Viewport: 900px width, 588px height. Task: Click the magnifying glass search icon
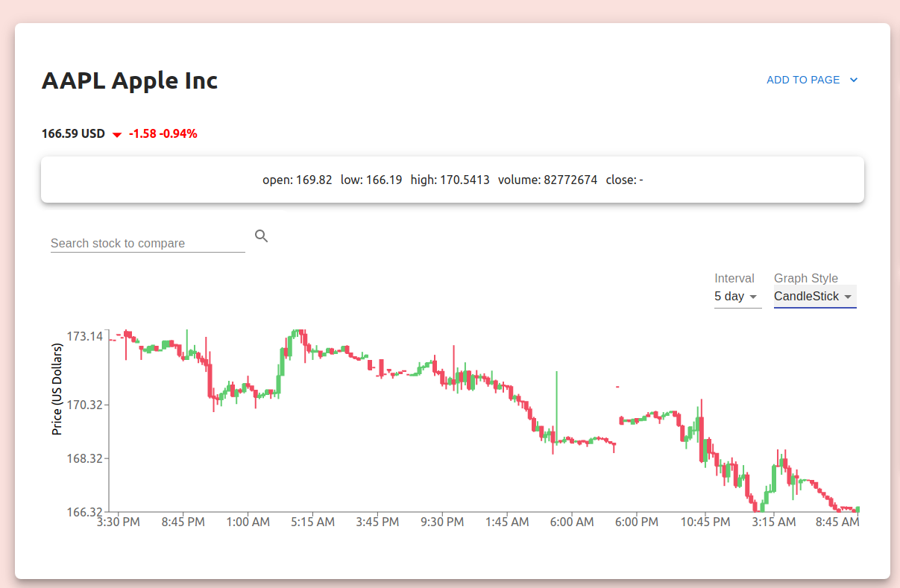(x=261, y=236)
